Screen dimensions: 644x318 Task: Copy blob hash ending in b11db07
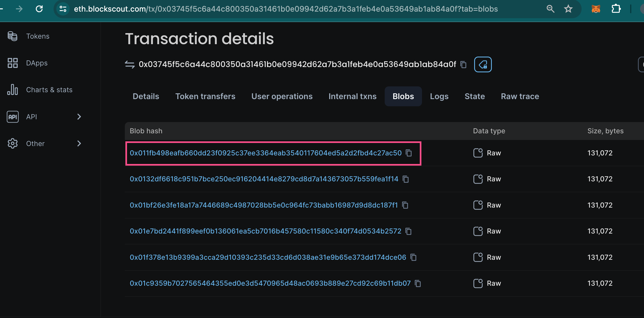[x=418, y=283]
